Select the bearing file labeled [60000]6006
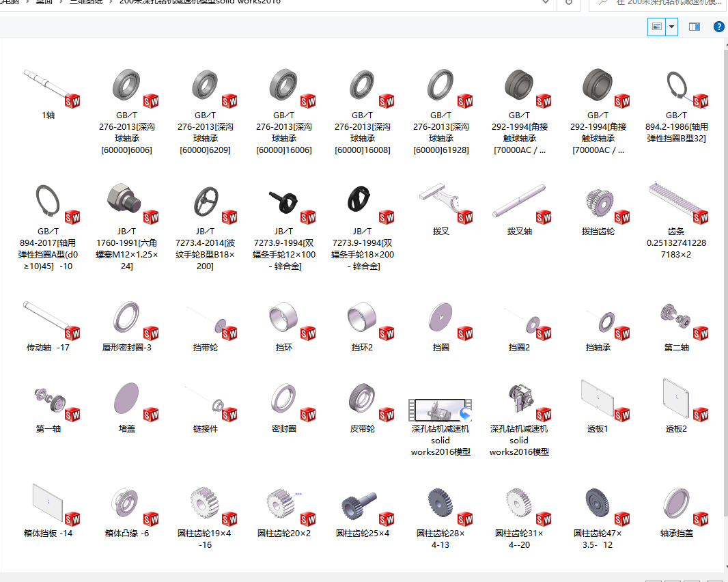Image resolution: width=728 pixels, height=582 pixels. (x=127, y=111)
